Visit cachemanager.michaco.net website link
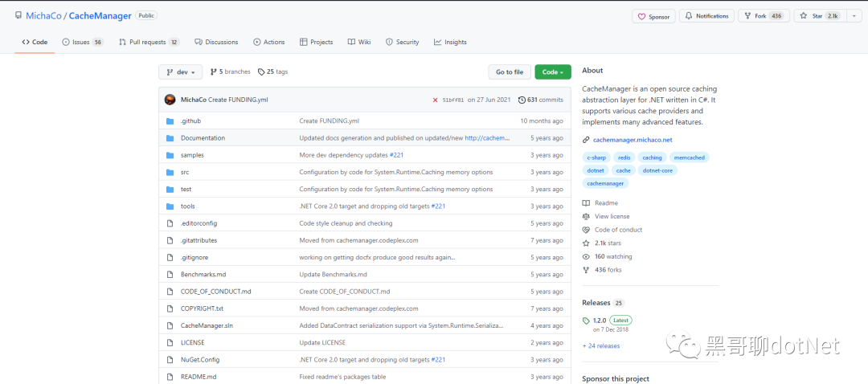This screenshot has width=868, height=384. [633, 141]
